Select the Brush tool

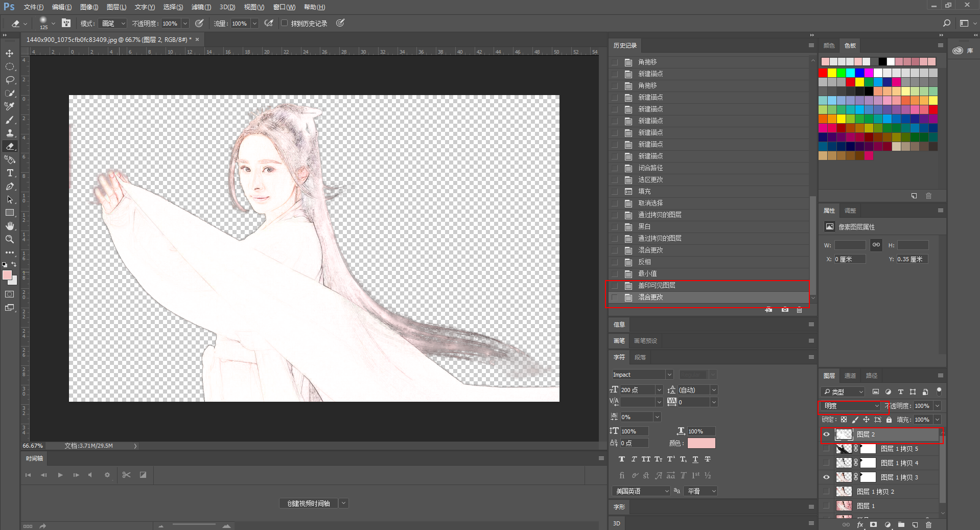[10, 120]
